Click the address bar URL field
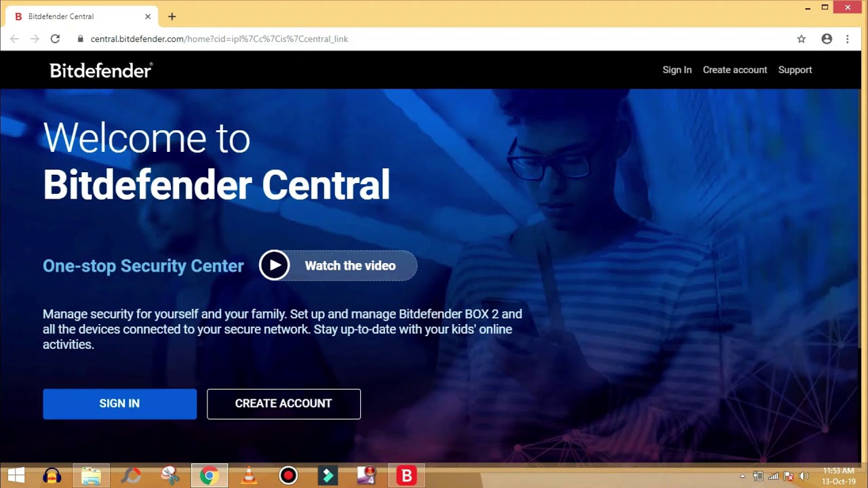Viewport: 868px width, 488px height. [434, 39]
